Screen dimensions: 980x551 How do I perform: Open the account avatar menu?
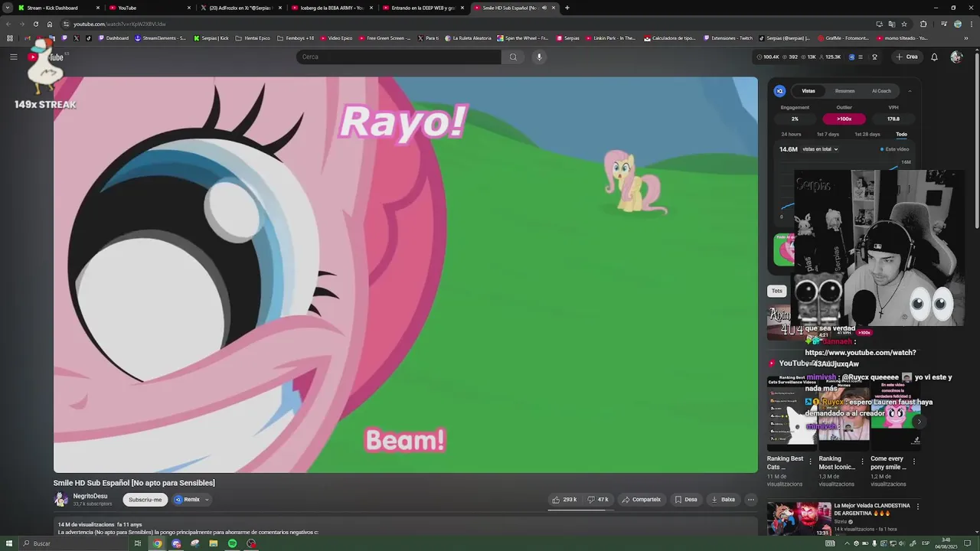coord(955,57)
